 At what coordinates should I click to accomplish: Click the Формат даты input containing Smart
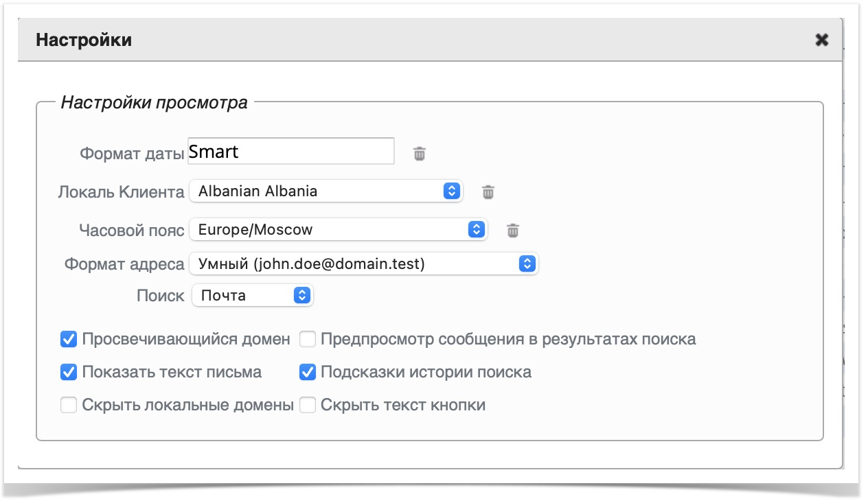(x=288, y=151)
